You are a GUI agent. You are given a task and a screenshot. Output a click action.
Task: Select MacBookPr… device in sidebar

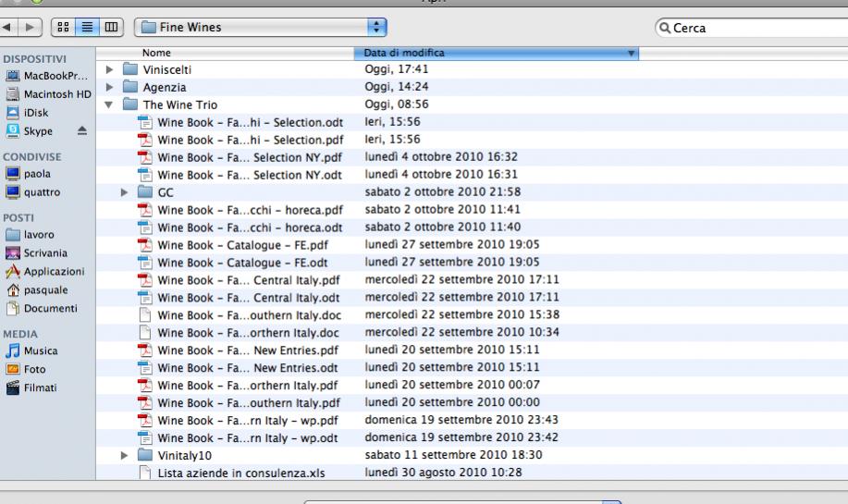click(47, 76)
